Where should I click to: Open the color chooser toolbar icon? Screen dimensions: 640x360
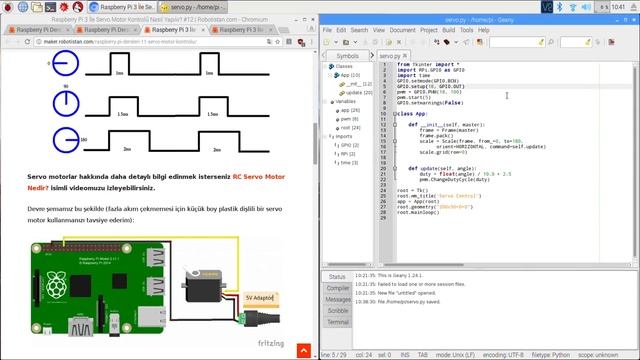(480, 42)
